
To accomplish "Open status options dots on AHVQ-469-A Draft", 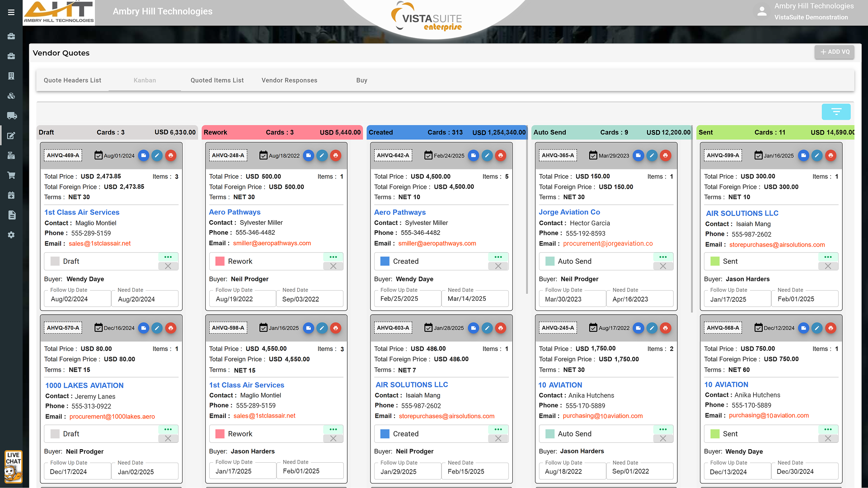I will [168, 257].
